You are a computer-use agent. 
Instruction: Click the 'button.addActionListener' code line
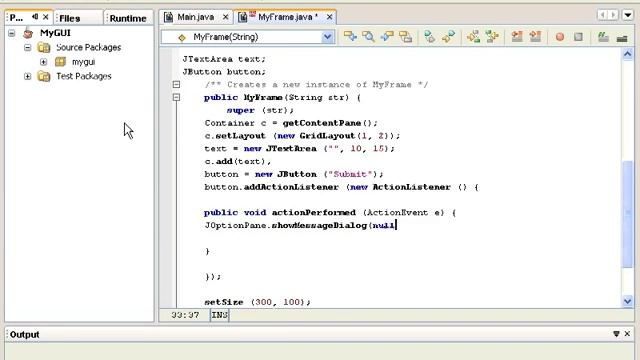[341, 187]
